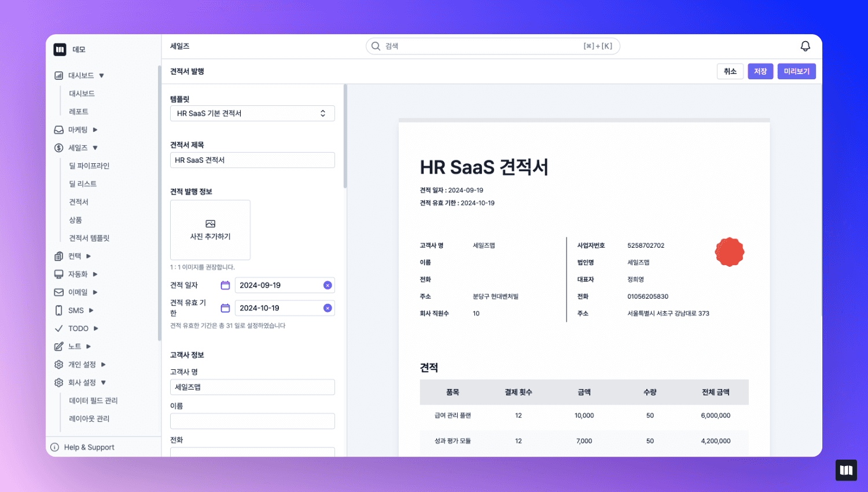Open Help & Support link
This screenshot has height=492, width=868.
(x=89, y=447)
